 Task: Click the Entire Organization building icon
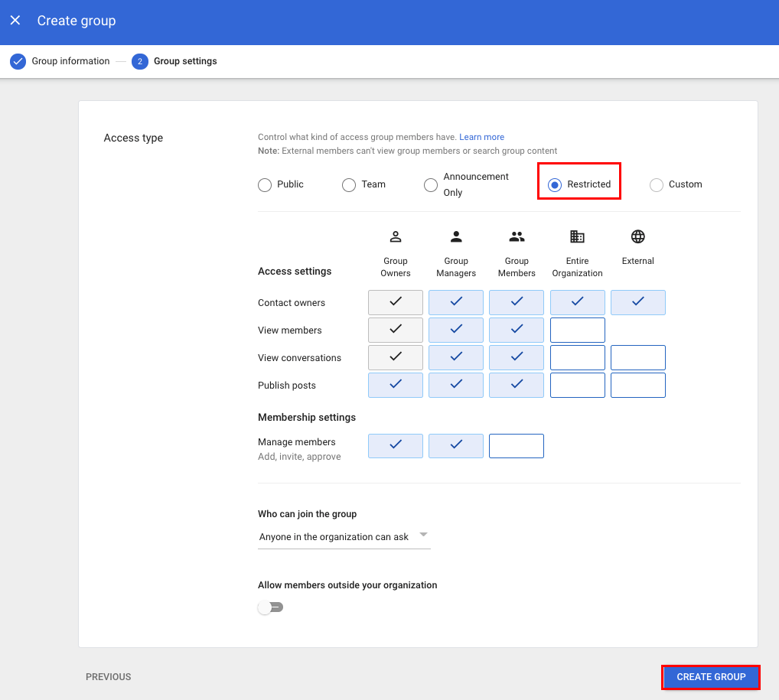point(577,236)
